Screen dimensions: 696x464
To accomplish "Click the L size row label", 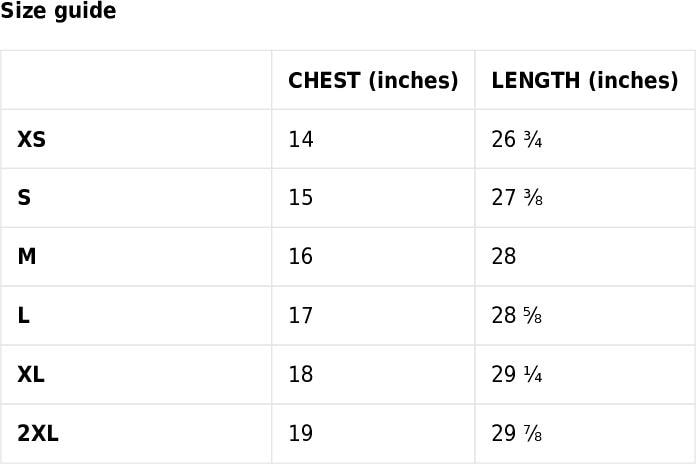I will click(24, 315).
